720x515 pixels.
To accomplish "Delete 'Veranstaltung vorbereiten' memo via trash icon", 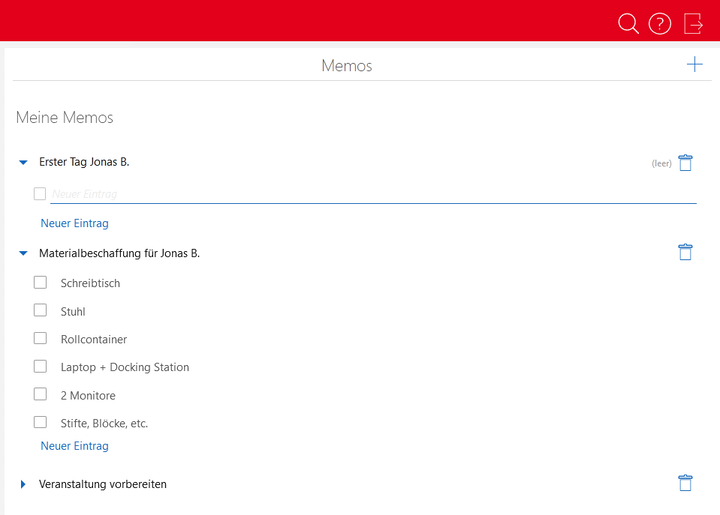I will point(685,483).
